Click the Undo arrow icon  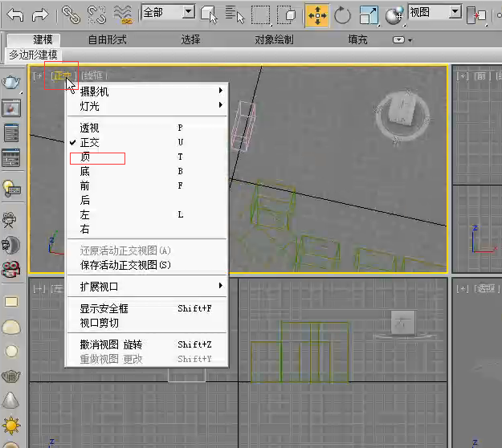click(15, 14)
